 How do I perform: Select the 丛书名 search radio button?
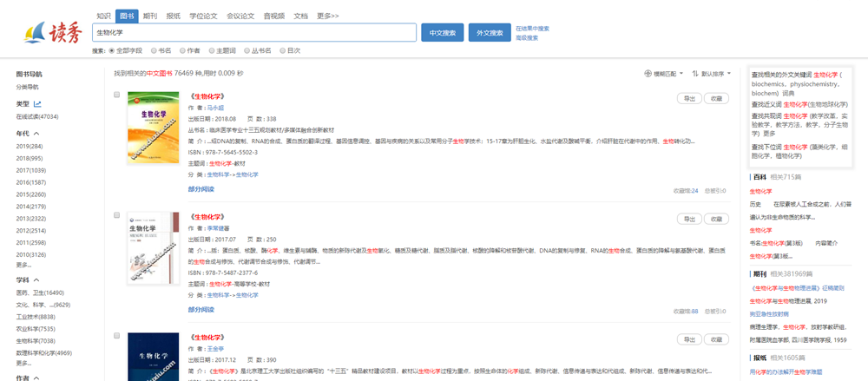pyautogui.click(x=247, y=50)
